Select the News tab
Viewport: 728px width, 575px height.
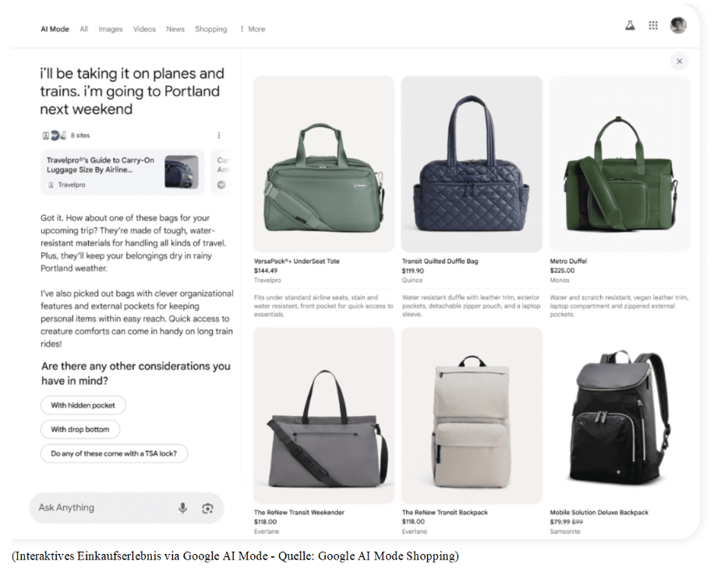tap(175, 30)
